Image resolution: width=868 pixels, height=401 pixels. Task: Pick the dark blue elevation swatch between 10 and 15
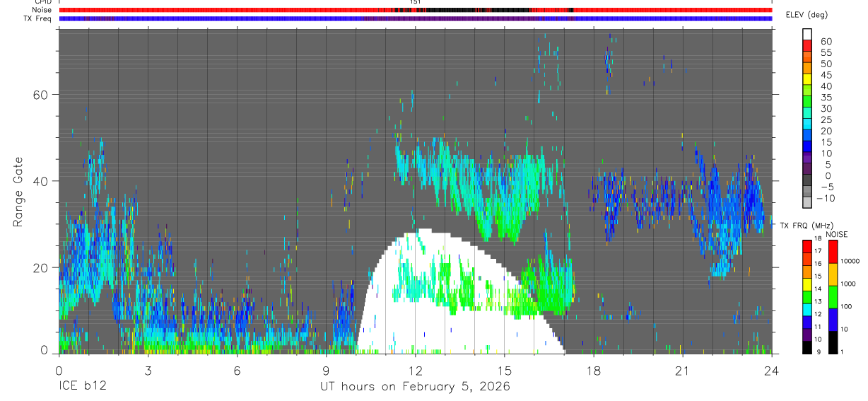(x=807, y=147)
